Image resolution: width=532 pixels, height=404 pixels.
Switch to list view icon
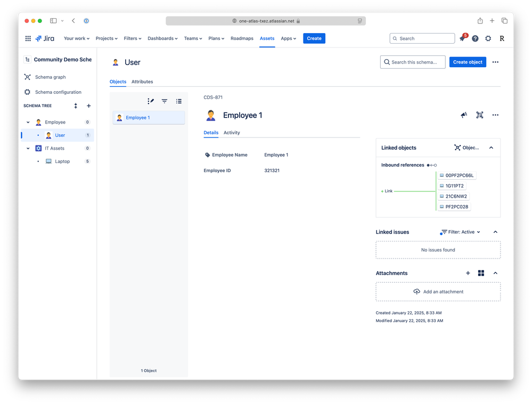[179, 101]
